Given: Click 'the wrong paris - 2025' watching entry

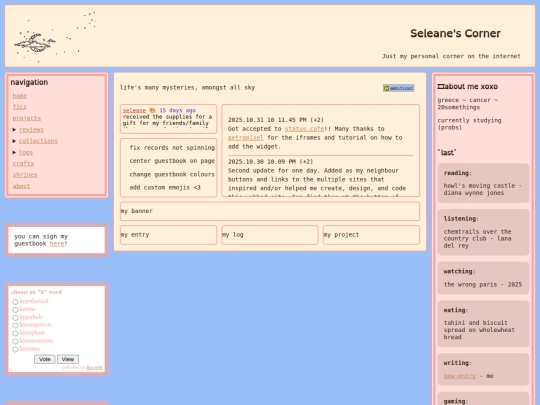Looking at the screenshot, I should [x=482, y=284].
